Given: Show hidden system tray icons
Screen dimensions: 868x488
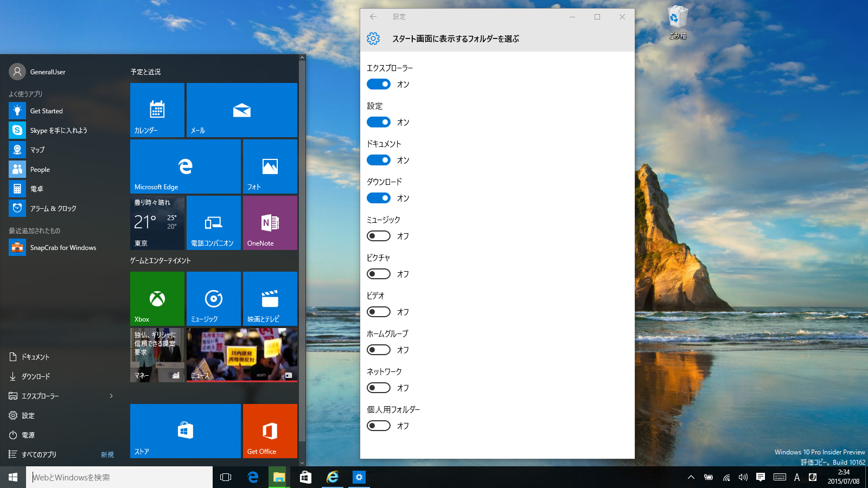Looking at the screenshot, I should pos(691,477).
